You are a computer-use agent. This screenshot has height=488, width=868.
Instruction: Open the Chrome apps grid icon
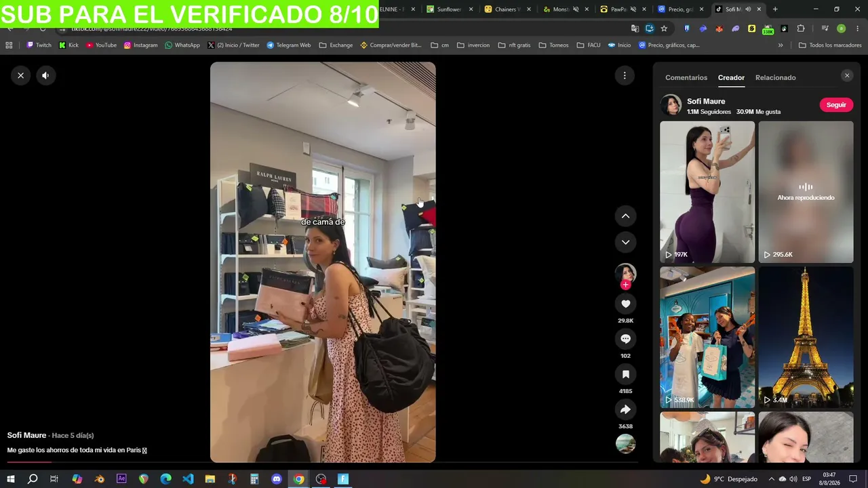click(x=9, y=45)
